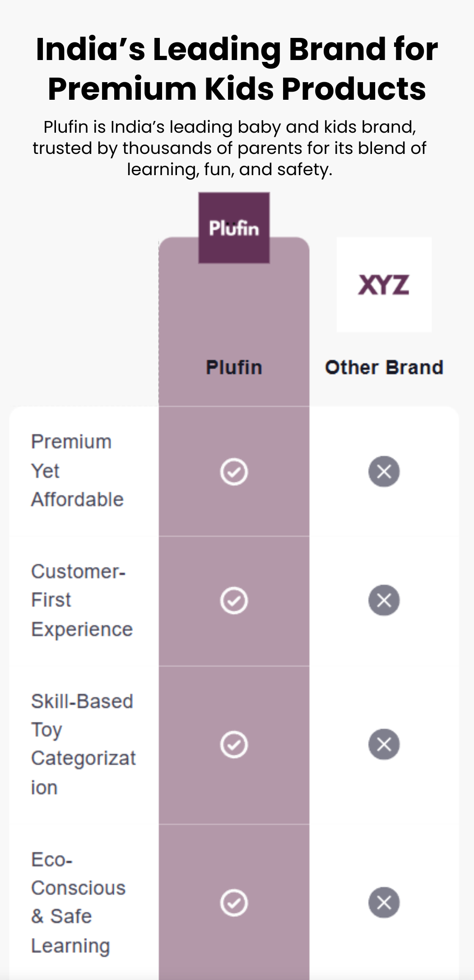
Task: Click Other Brand's cross for Customer-First Experience
Action: click(384, 600)
